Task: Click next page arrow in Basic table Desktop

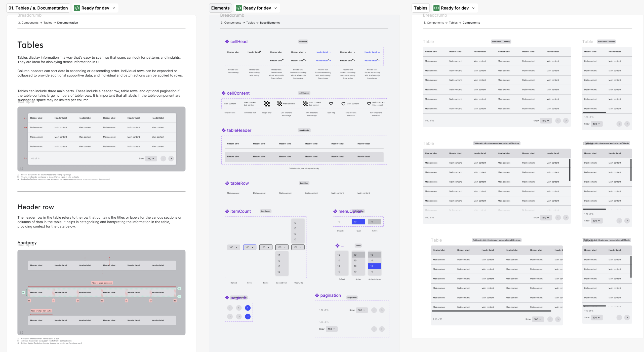Action: click(566, 121)
